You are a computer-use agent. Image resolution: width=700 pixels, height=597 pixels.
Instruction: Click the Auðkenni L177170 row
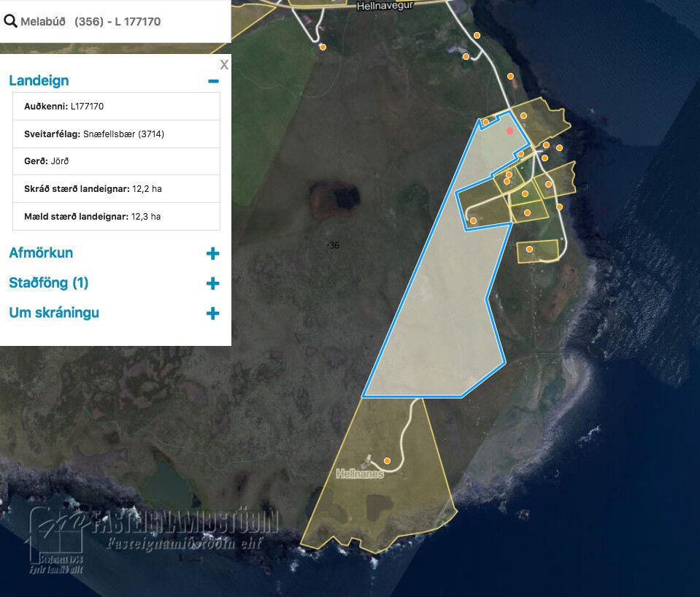tap(116, 107)
